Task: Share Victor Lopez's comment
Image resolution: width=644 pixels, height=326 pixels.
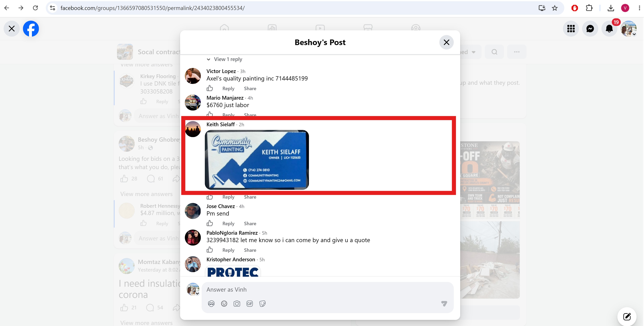Action: (250, 88)
